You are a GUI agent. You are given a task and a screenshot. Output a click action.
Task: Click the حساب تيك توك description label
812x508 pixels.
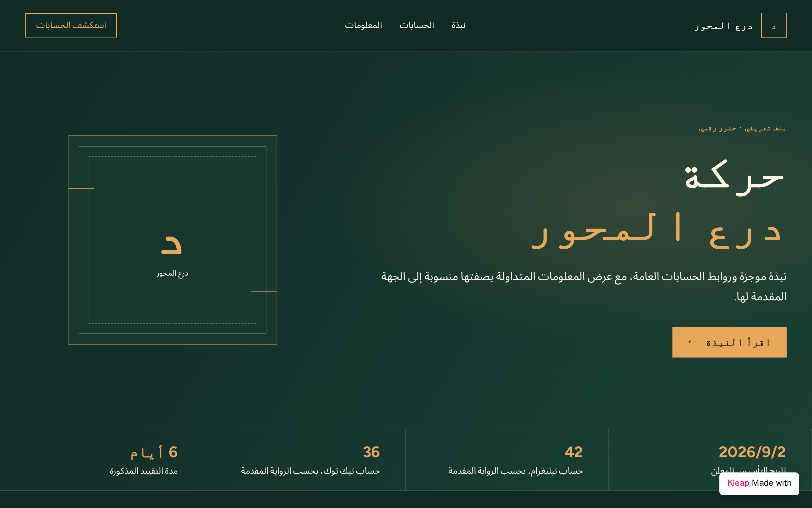pos(311,471)
